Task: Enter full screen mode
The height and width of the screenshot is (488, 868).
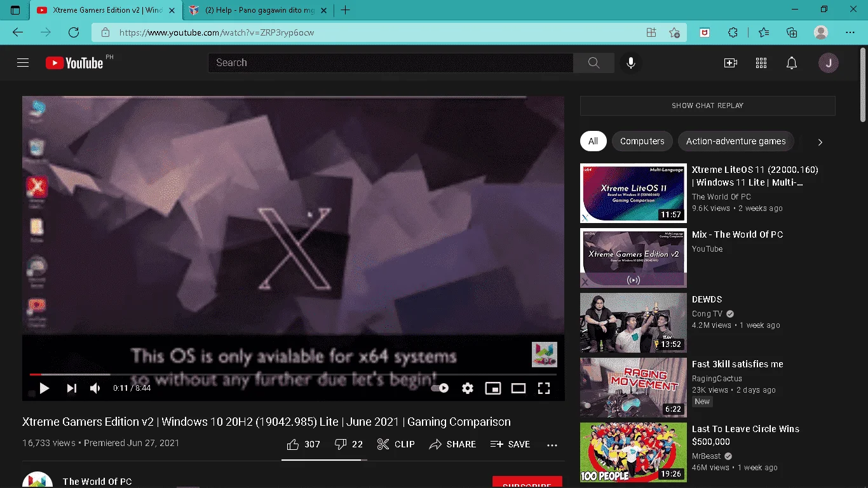Action: [x=544, y=388]
